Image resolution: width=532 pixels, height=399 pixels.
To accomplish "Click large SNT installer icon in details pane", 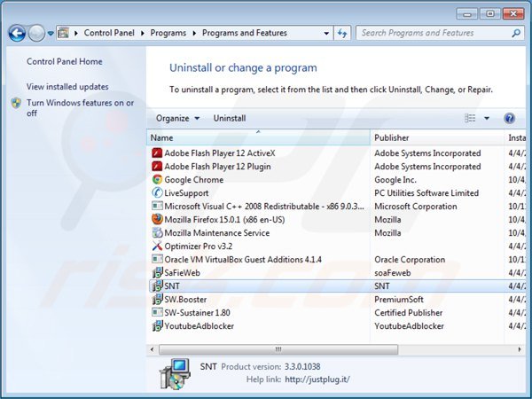I will (x=175, y=373).
